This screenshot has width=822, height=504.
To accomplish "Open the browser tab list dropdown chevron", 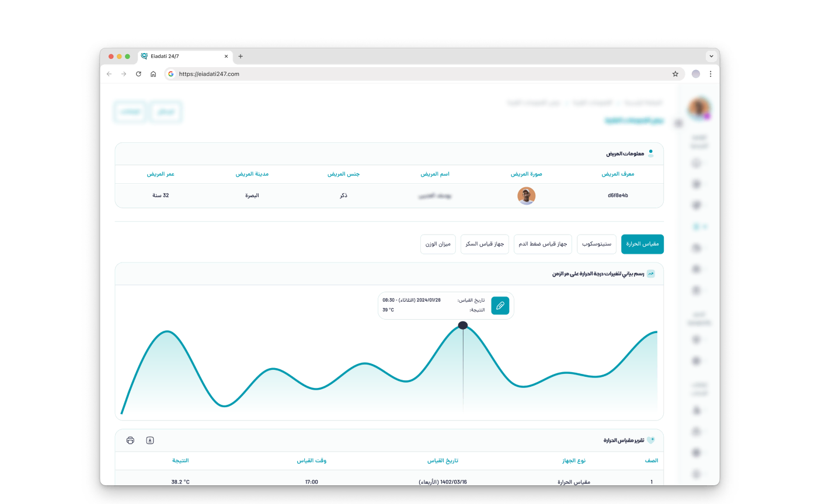I will point(712,56).
